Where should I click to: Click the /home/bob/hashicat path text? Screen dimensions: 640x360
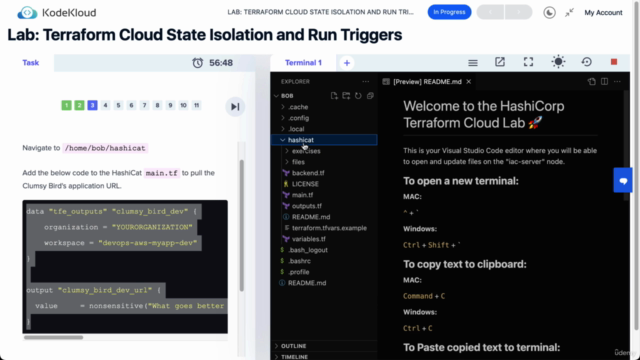105,148
